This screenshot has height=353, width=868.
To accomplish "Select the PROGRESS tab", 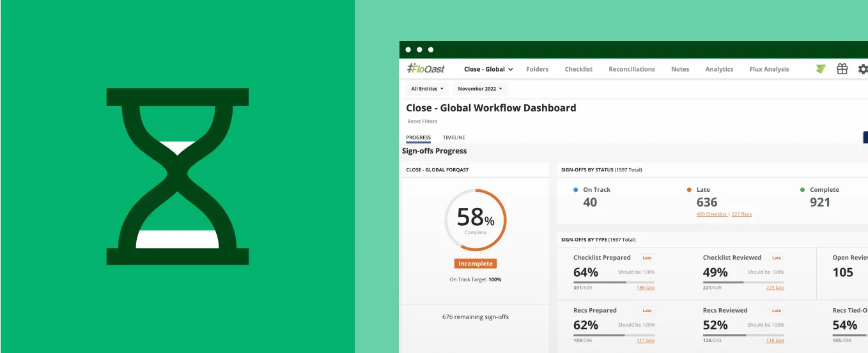I will (x=418, y=137).
